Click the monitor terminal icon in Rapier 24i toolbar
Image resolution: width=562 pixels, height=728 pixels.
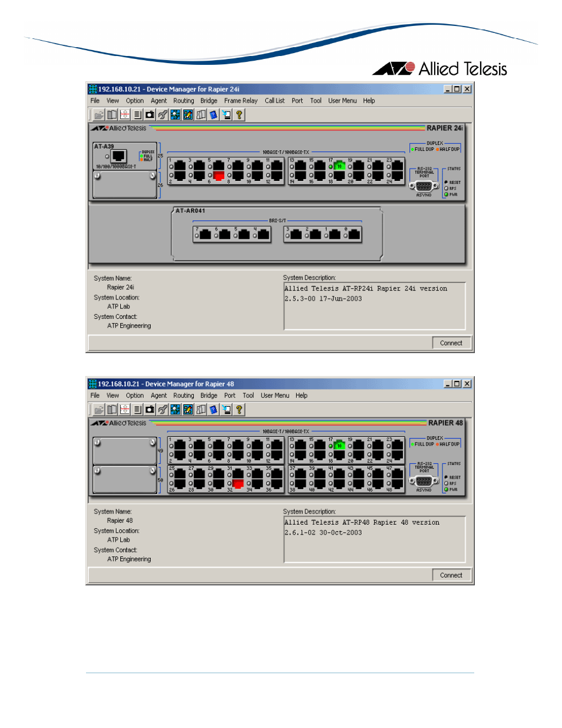(226, 115)
